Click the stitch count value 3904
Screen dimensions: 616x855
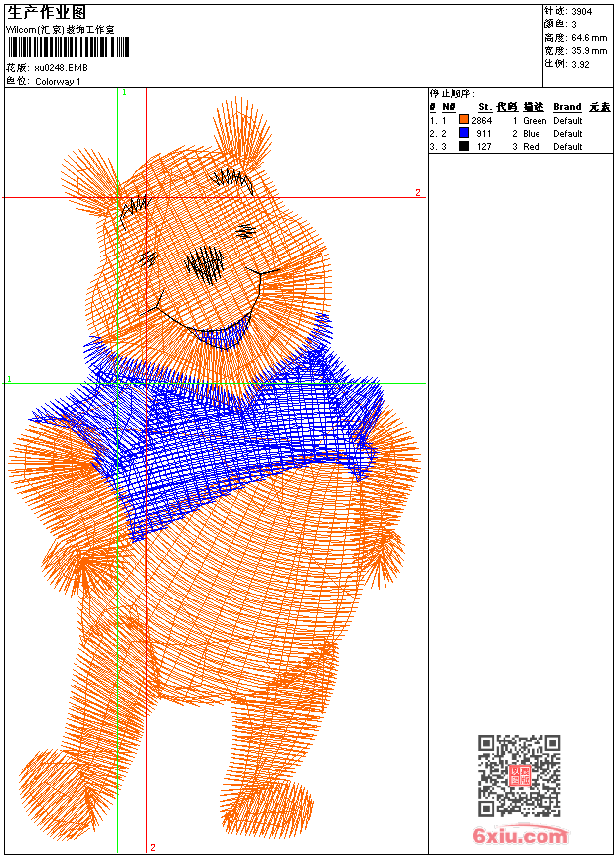click(x=581, y=12)
